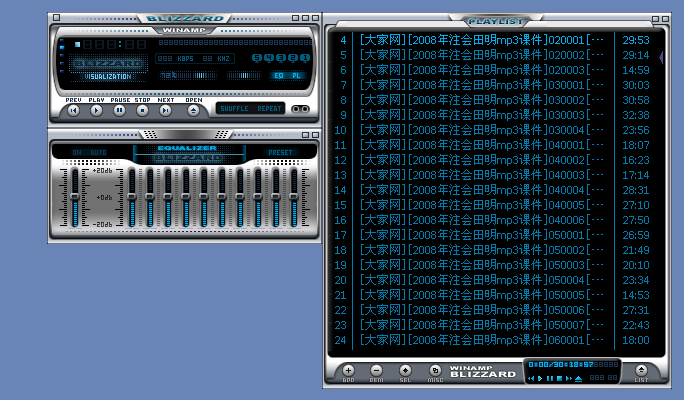This screenshot has width=684, height=400.
Task: Open a file with the Open eject button
Action: click(x=193, y=111)
